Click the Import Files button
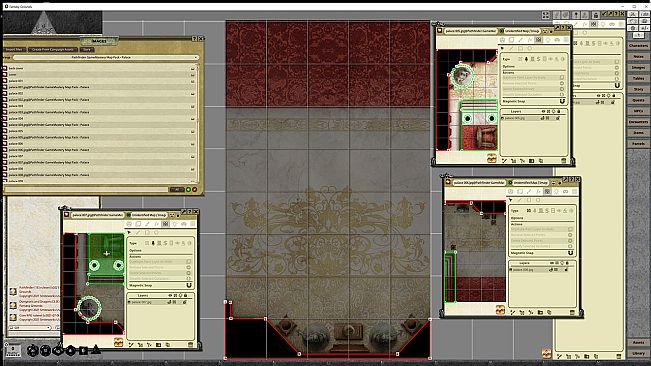Image resolution: width=651 pixels, height=366 pixels. coord(15,49)
